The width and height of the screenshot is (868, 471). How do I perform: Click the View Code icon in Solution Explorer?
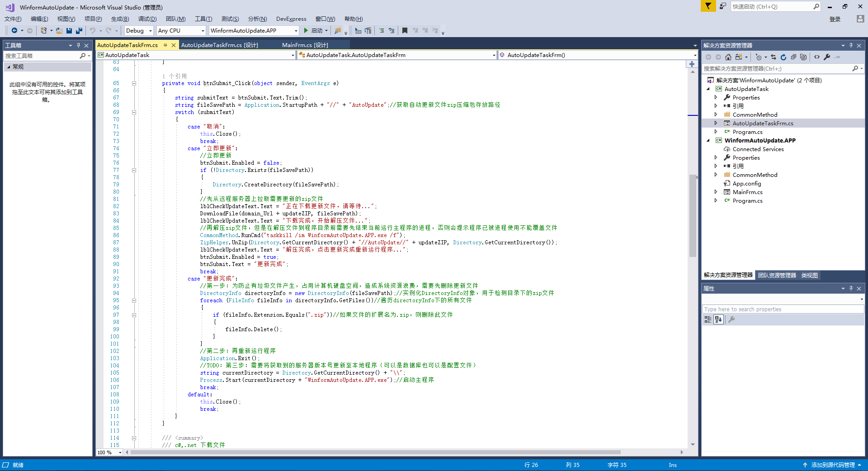817,57
